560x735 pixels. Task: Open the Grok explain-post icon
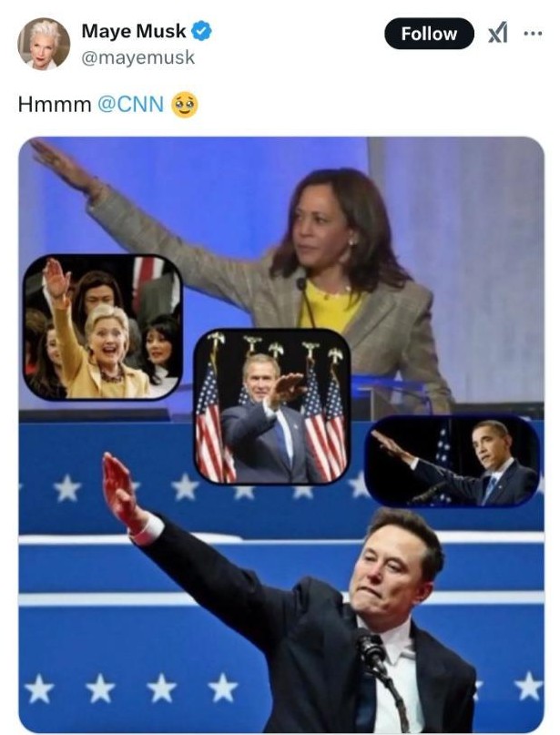pos(497,34)
